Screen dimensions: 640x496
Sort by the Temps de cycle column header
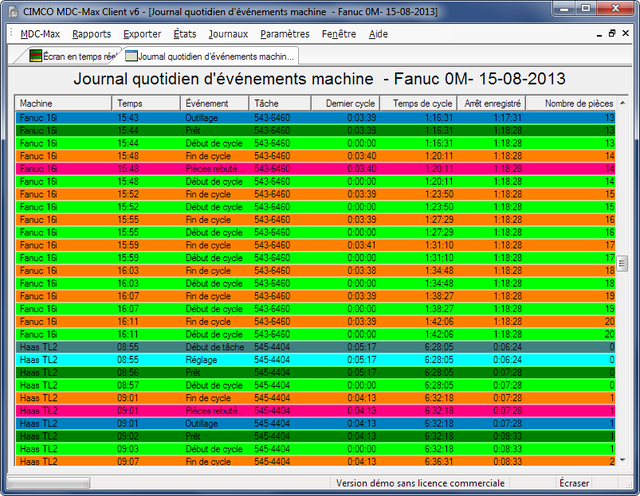pos(419,103)
